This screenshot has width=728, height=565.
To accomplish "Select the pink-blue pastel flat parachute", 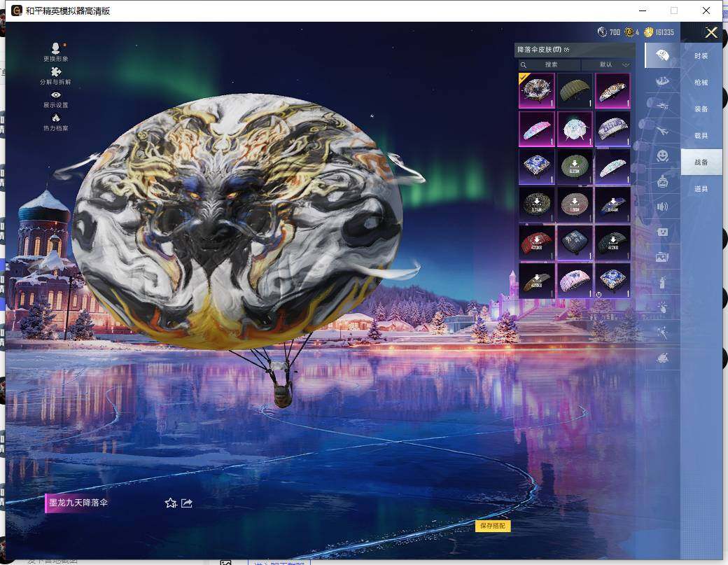I will coord(537,129).
